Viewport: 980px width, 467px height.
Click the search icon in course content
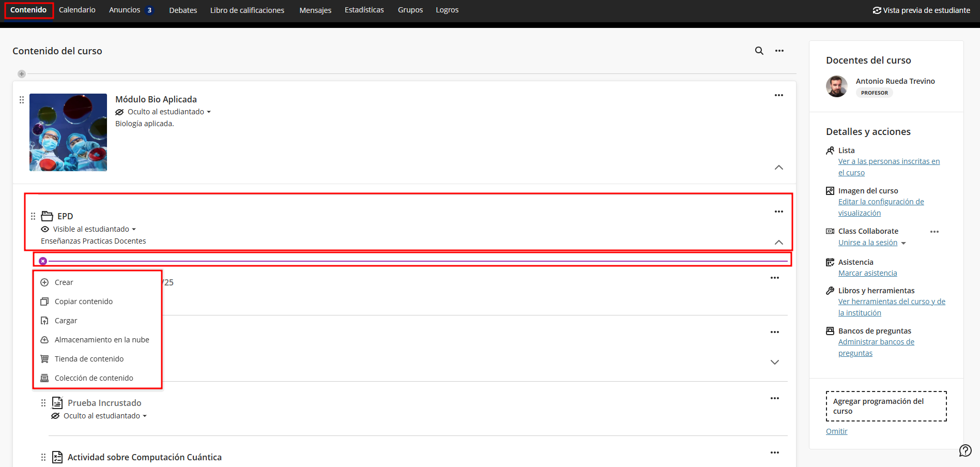click(x=759, y=51)
